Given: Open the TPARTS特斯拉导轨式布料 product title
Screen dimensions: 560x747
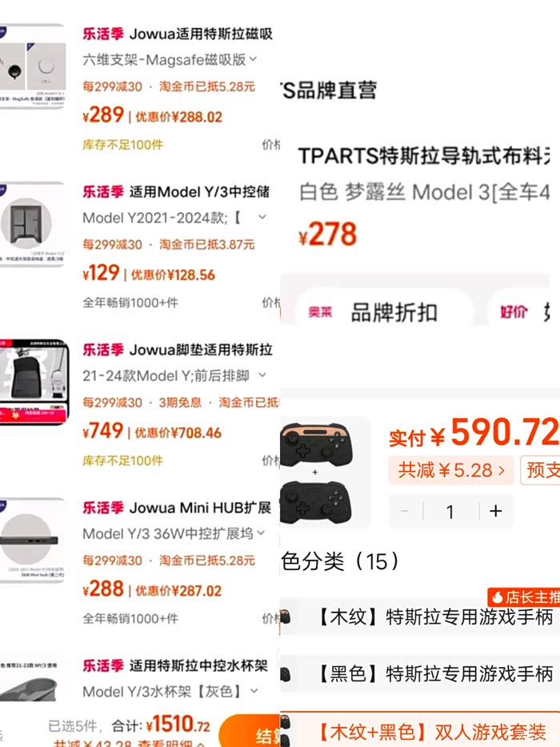Looking at the screenshot, I should 424,156.
